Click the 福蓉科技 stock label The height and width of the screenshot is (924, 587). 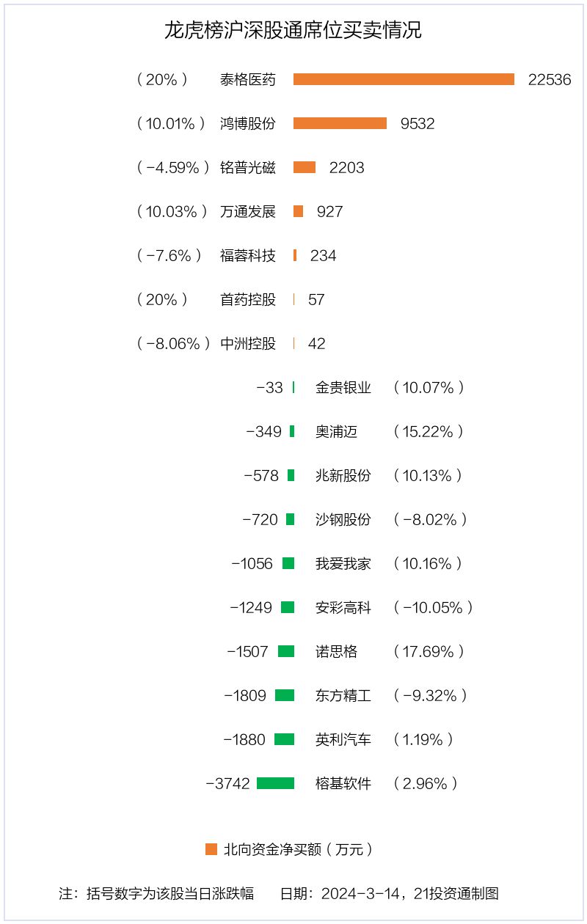click(248, 256)
